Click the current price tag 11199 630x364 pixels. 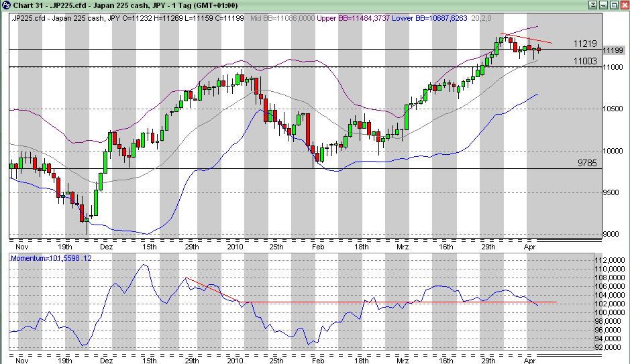(613, 50)
